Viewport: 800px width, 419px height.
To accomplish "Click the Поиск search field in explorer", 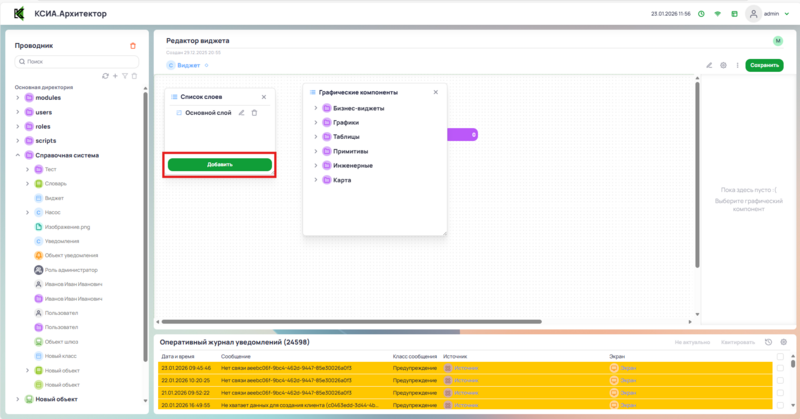I will tap(76, 61).
